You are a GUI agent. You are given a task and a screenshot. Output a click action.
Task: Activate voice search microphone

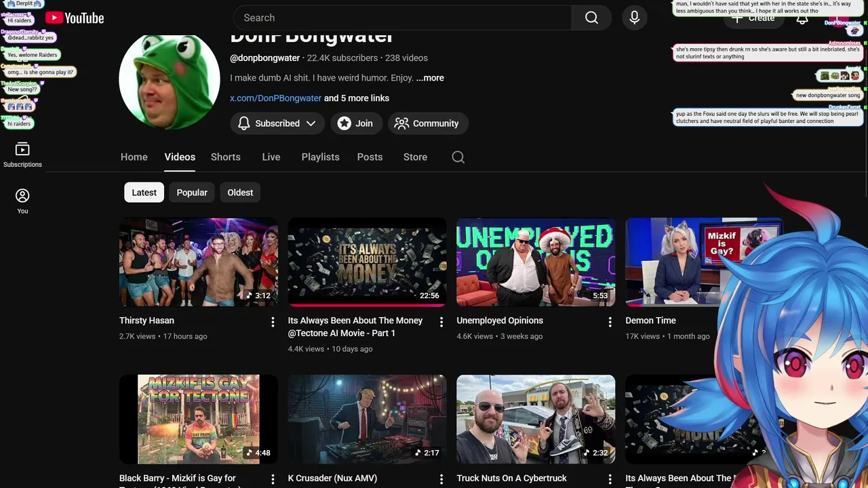tap(634, 18)
